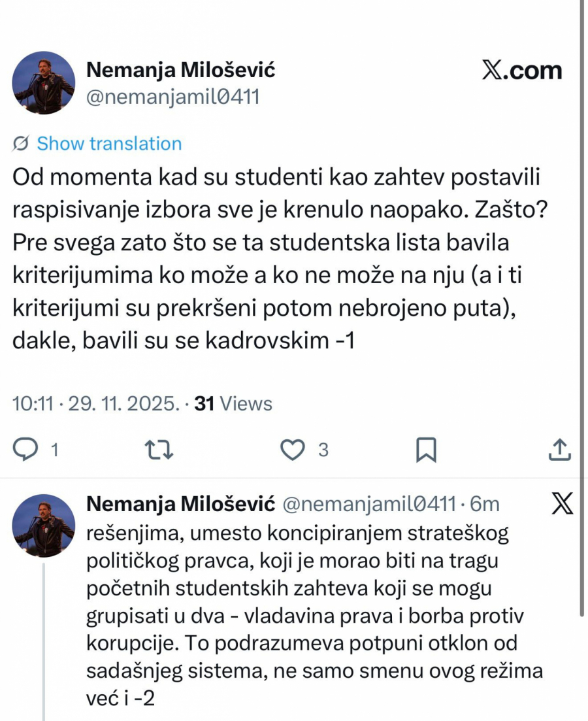Image resolution: width=588 pixels, height=721 pixels.
Task: Click the 10:11 · 29. 11. 2025. timestamp
Action: (x=96, y=404)
